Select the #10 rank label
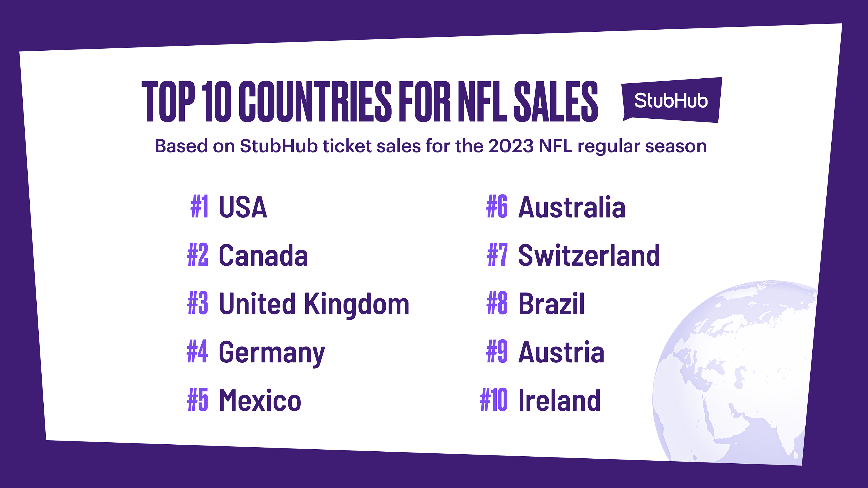 tap(494, 400)
